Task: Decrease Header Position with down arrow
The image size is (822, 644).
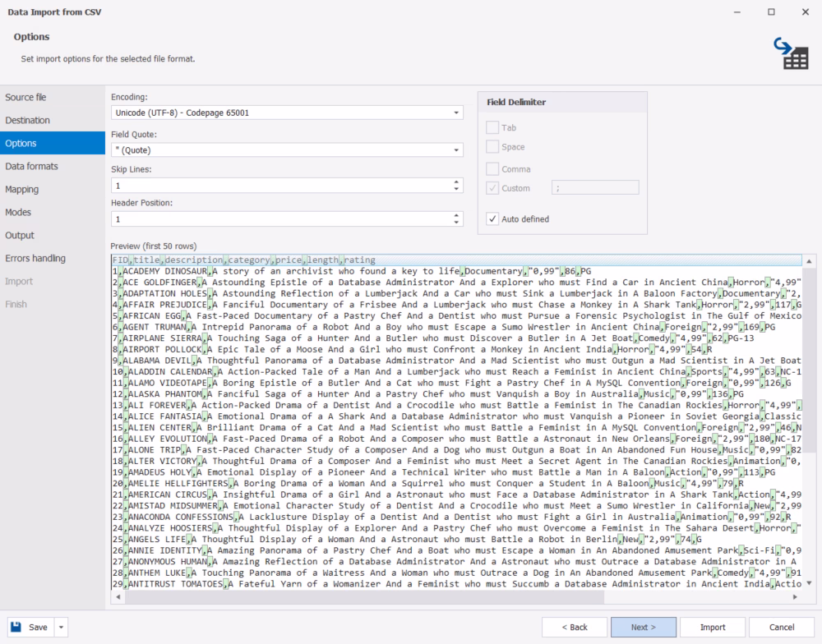Action: pyautogui.click(x=456, y=222)
